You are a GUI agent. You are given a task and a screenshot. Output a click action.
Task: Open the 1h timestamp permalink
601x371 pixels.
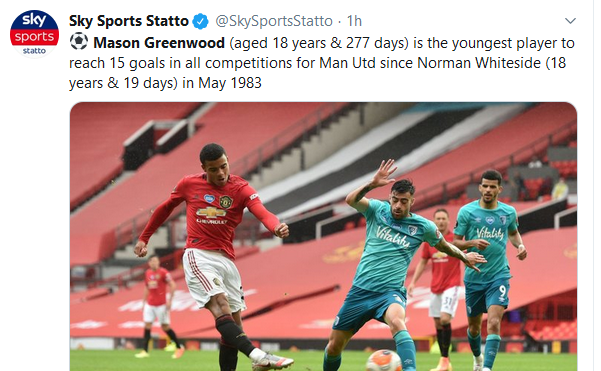click(354, 21)
